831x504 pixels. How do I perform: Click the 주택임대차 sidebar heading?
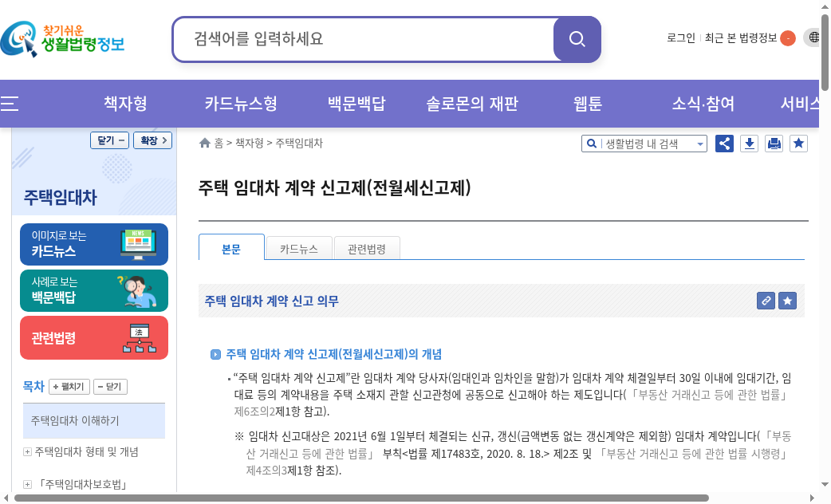[x=61, y=197]
